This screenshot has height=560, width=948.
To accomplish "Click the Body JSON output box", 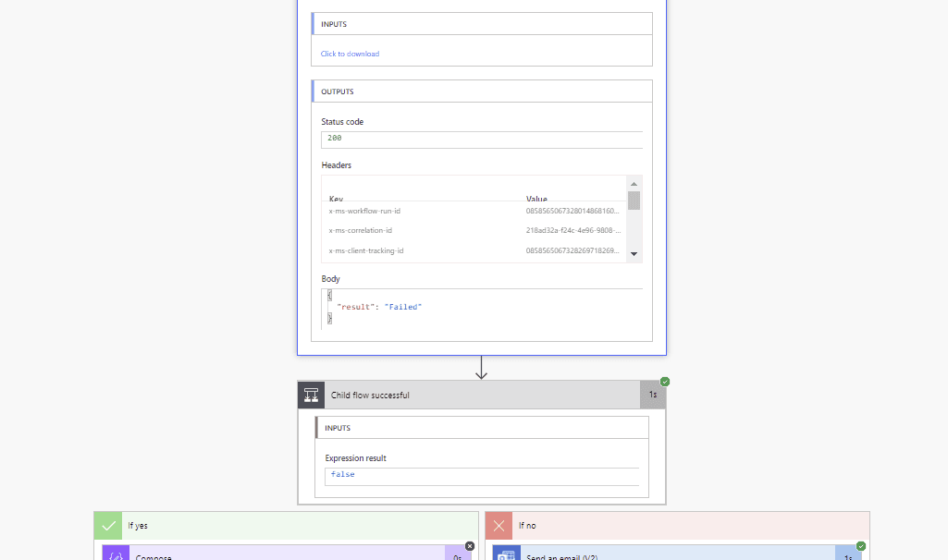I will coord(482,309).
